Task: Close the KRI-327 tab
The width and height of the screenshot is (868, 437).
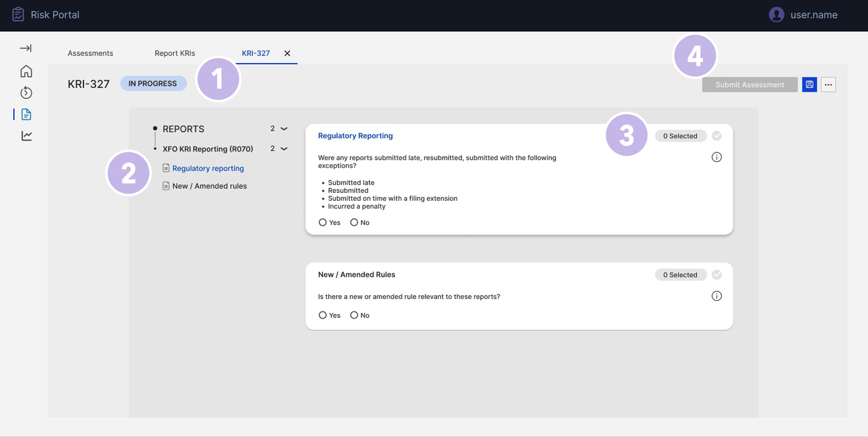Action: (287, 53)
